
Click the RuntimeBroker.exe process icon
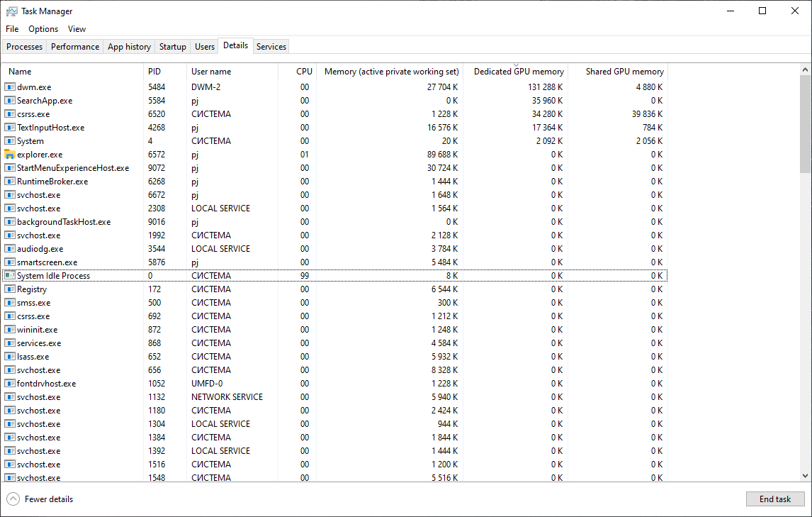click(x=10, y=181)
